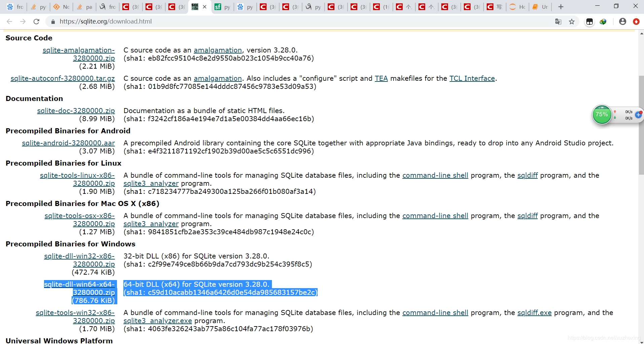Open command-line shell link in Mac OS X section

pyautogui.click(x=435, y=216)
